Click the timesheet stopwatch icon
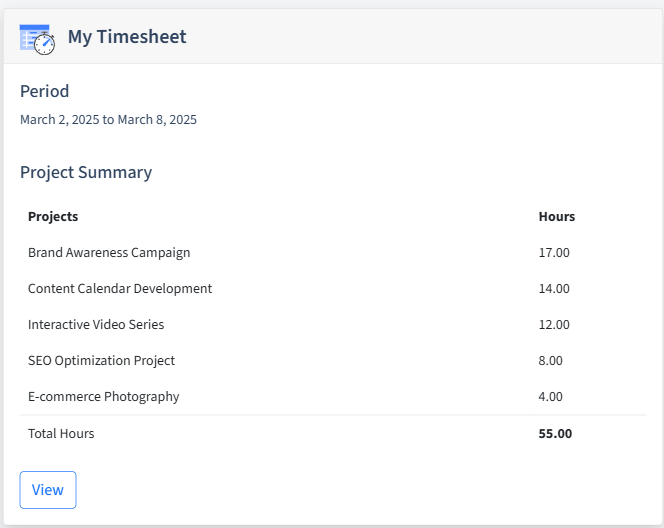This screenshot has height=528, width=664. point(37,40)
